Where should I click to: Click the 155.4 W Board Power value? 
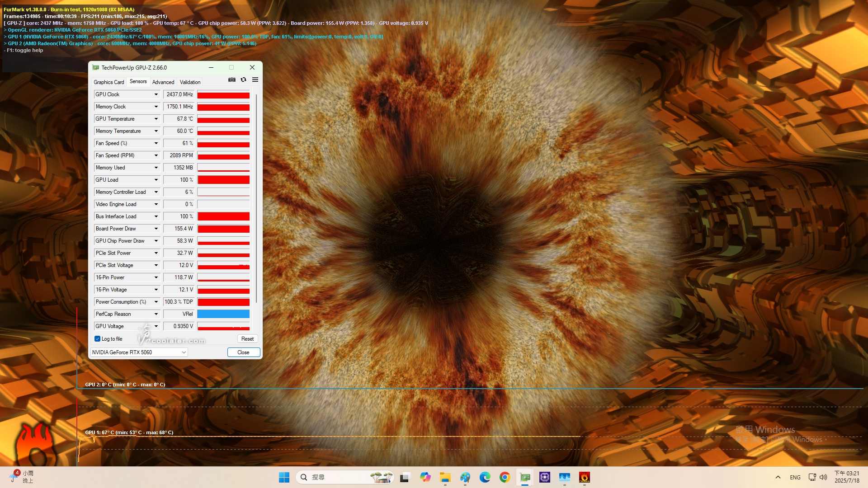pos(179,229)
